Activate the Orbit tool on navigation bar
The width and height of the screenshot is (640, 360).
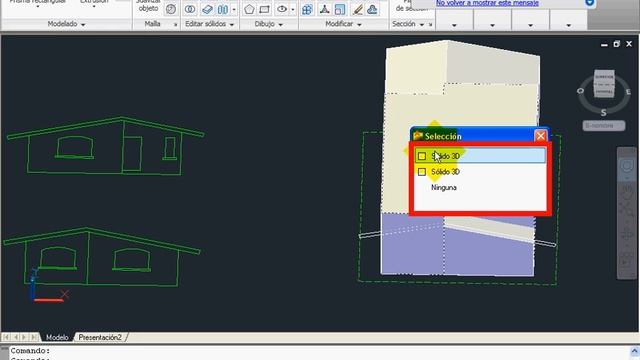627,235
